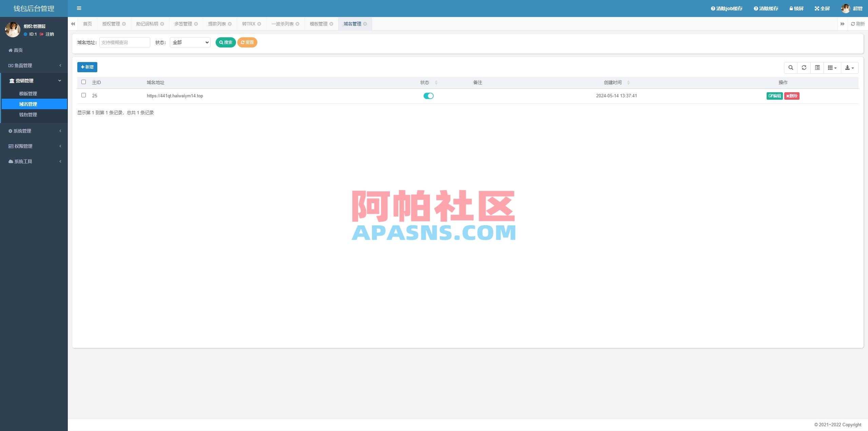Check the row checkbox for record 25
Image resolution: width=868 pixels, height=431 pixels.
click(84, 95)
